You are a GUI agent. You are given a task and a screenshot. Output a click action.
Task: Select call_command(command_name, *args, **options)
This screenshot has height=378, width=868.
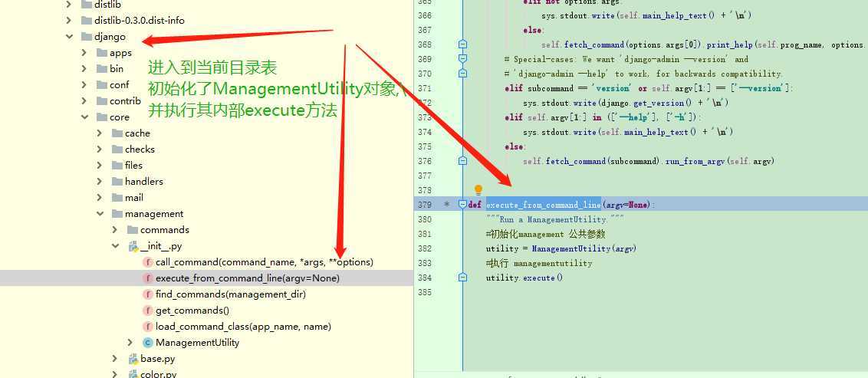click(265, 261)
